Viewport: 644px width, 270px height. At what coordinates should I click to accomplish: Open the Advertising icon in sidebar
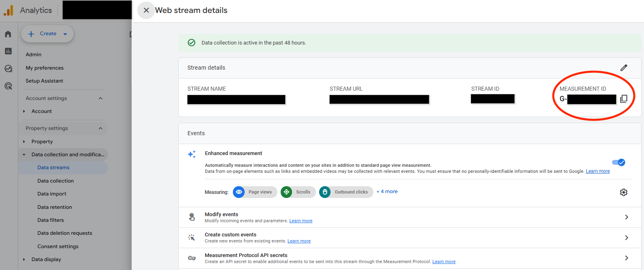tap(8, 86)
